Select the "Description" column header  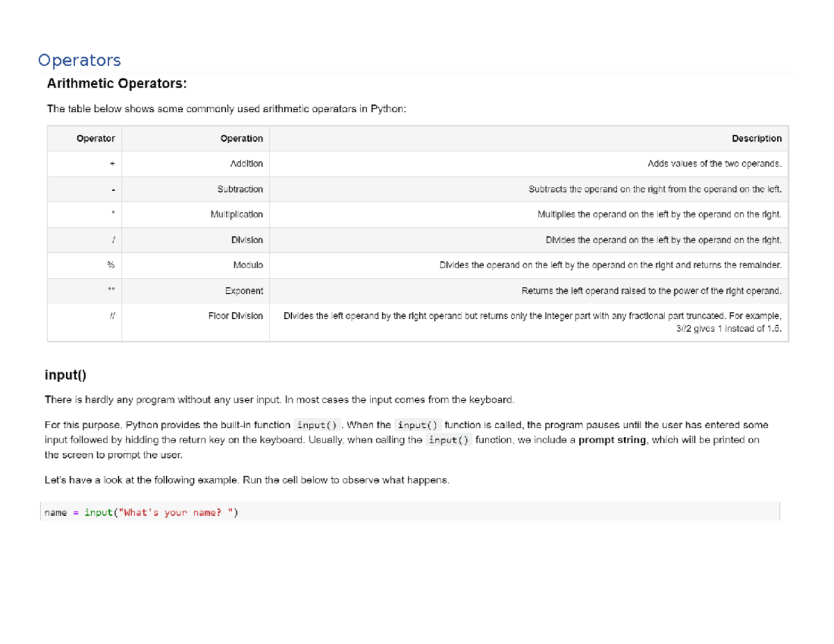[756, 138]
